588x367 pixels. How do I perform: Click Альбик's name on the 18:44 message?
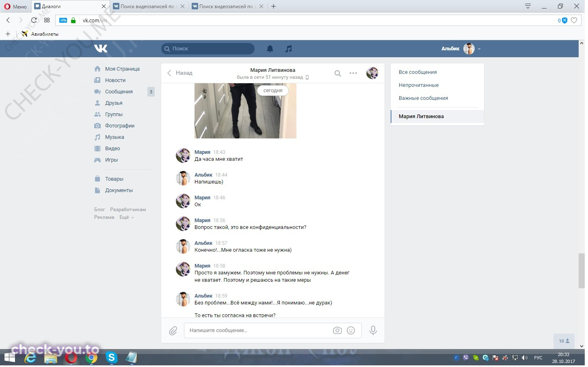coord(203,175)
